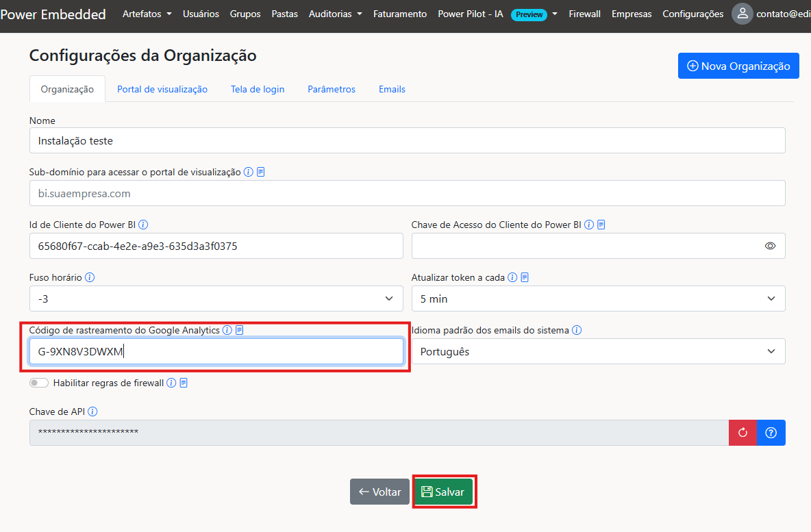Click info icon next to Fuso horário
The width and height of the screenshot is (811, 532).
click(90, 278)
